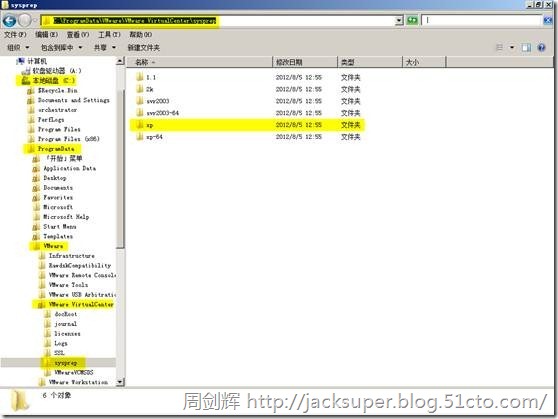
Task: Open the journal folder in tree
Action: click(x=65, y=324)
